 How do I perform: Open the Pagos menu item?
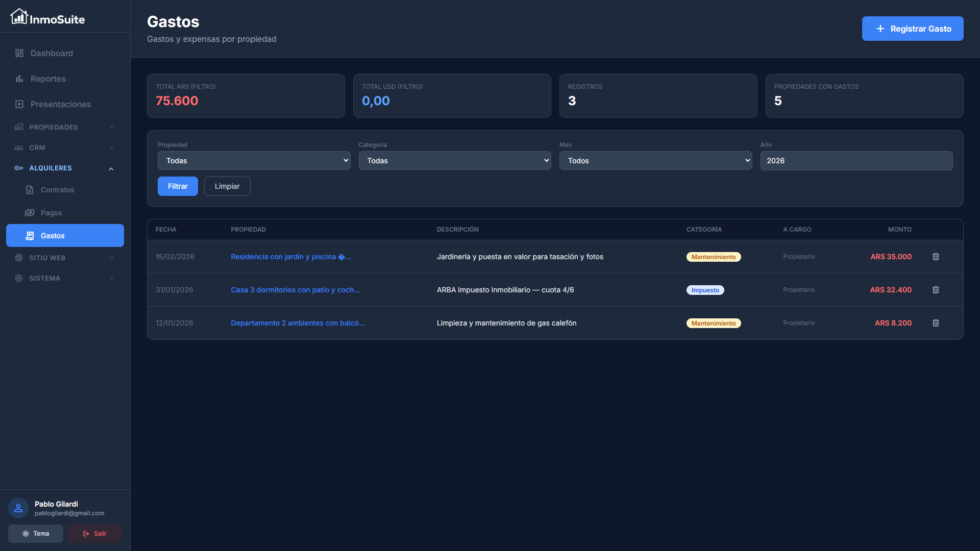51,213
